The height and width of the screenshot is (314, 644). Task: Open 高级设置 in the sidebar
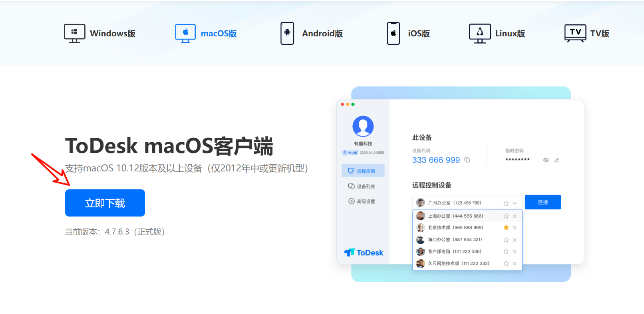pos(362,202)
